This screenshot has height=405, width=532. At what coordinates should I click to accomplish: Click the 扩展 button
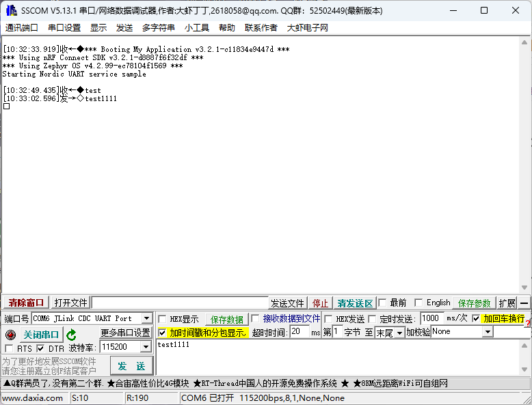(507, 303)
